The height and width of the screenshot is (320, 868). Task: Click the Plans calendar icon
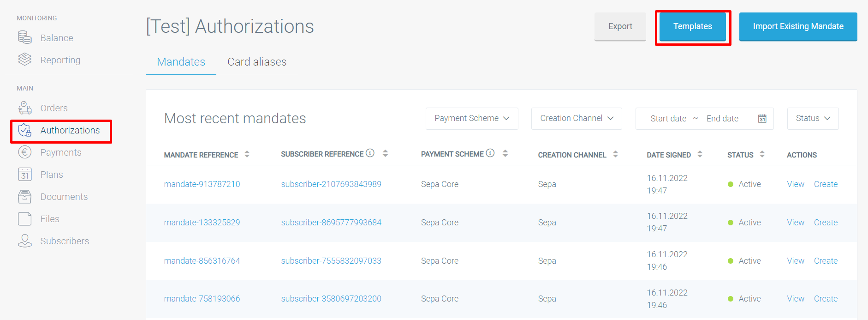tap(25, 175)
